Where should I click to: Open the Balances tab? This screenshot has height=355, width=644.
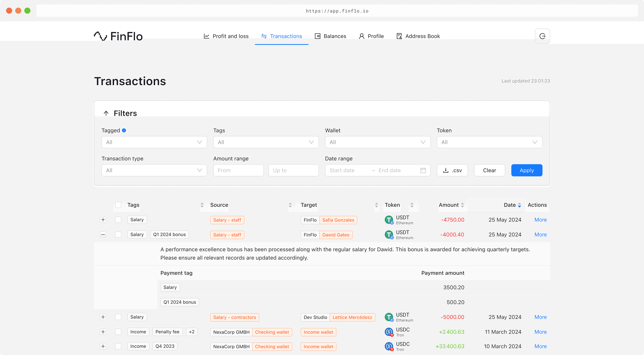tap(330, 36)
